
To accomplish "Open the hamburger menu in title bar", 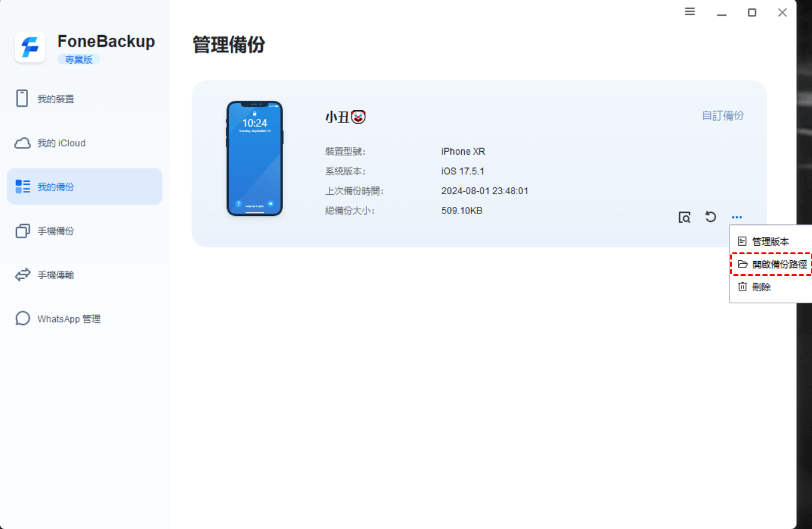I will click(x=690, y=12).
